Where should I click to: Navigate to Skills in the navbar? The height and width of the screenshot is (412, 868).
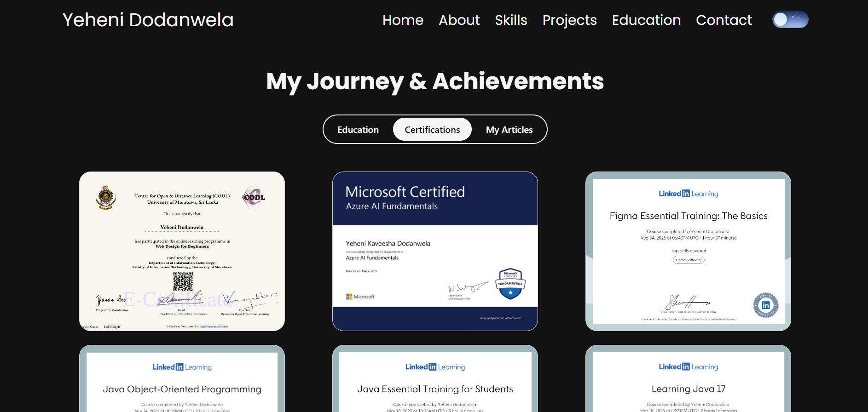(511, 20)
